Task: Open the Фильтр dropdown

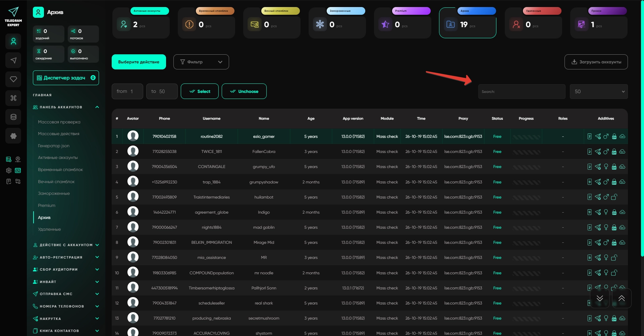Action: [x=201, y=62]
